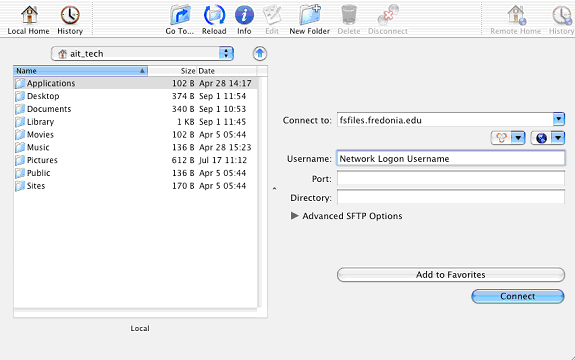This screenshot has height=360, width=575.
Task: Click the Connect button
Action: 518,296
